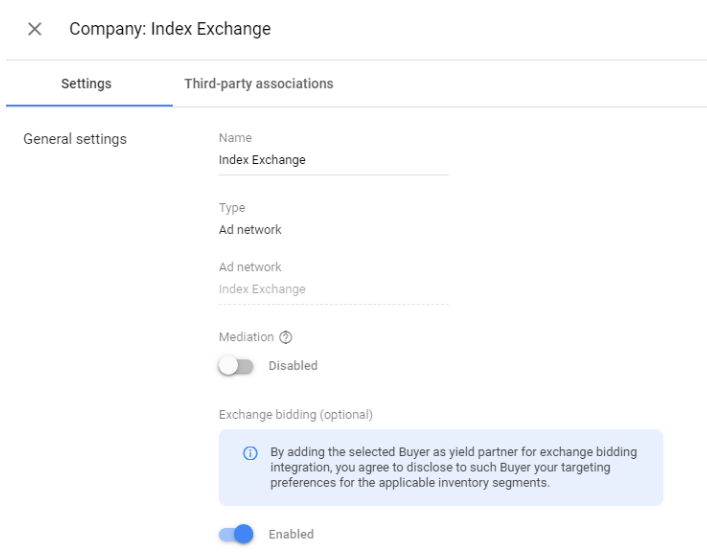The height and width of the screenshot is (560, 707).
Task: Click the 'Disabled' label beside Mediation
Action: pos(293,366)
